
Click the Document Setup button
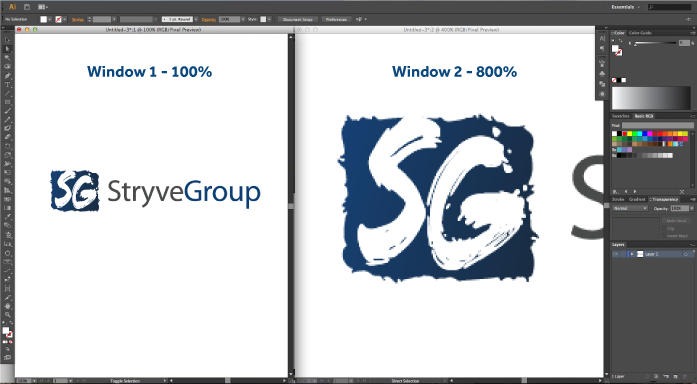click(x=298, y=20)
